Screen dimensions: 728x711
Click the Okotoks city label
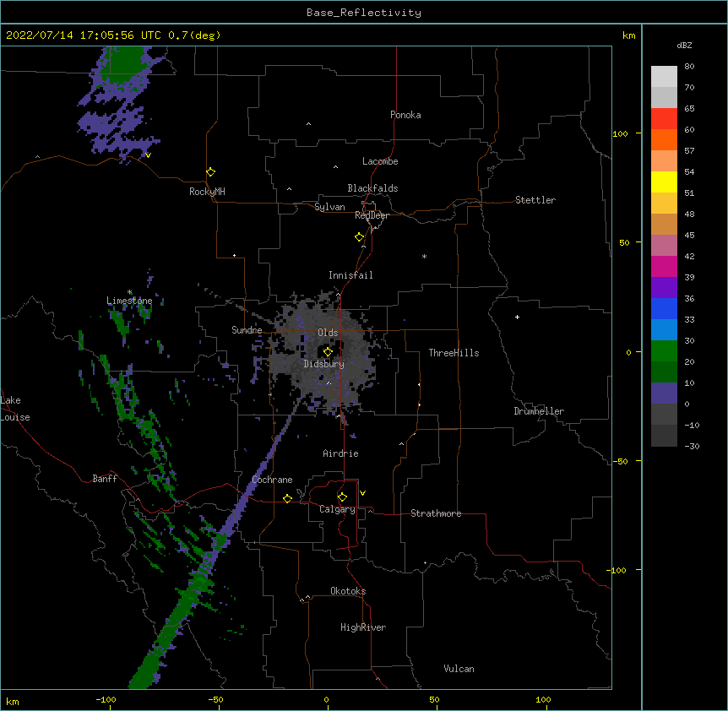(348, 591)
